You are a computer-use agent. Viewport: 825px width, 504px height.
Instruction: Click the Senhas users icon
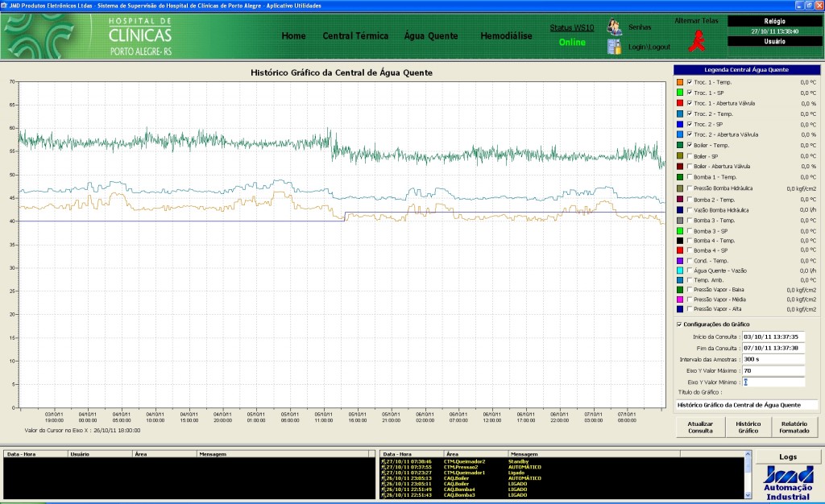point(614,27)
